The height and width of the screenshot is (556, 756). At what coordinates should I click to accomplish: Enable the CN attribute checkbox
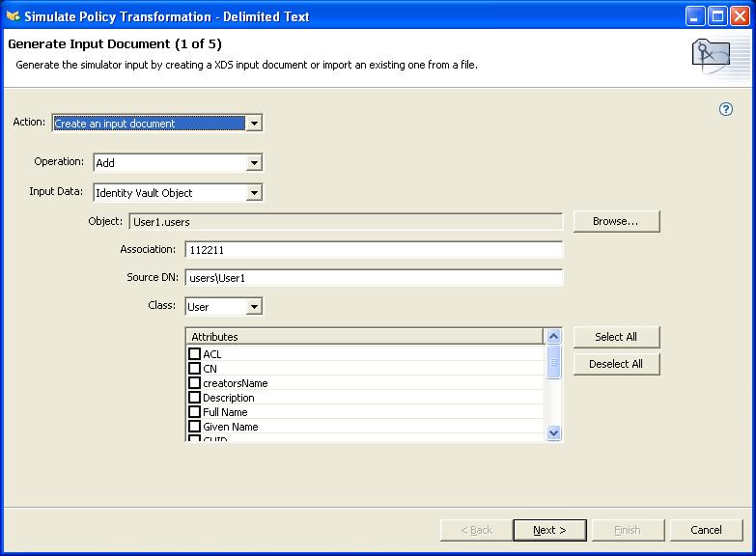195,369
